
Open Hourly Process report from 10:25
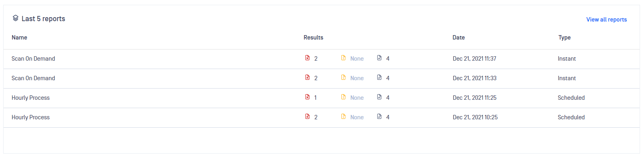point(31,117)
